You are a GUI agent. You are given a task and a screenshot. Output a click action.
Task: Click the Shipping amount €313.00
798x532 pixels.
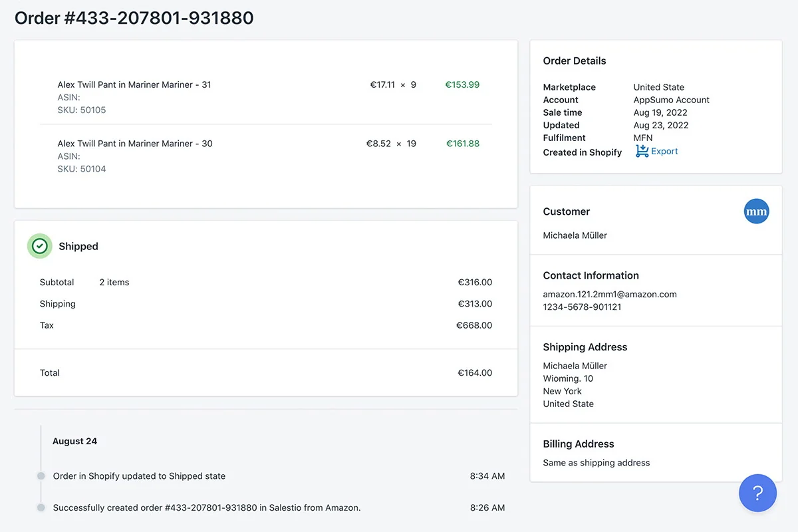pos(475,304)
